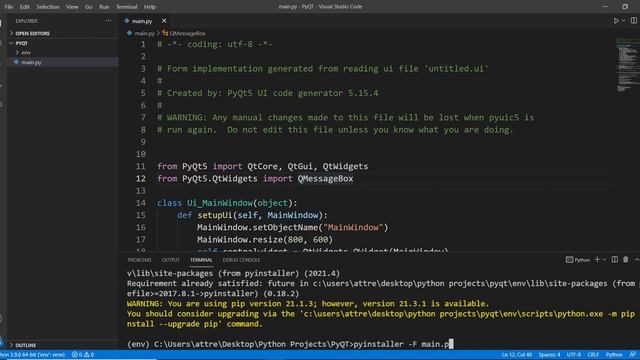
Task: Open the run options dropdown beside play
Action: click(623, 21)
